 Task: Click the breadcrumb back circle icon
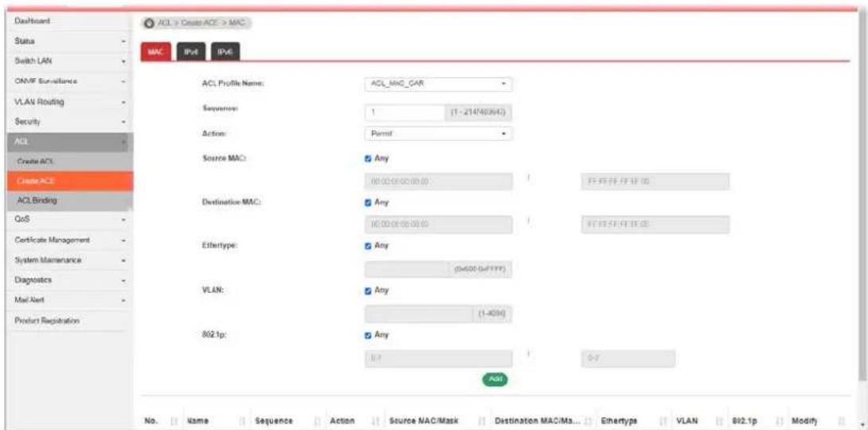(x=148, y=22)
